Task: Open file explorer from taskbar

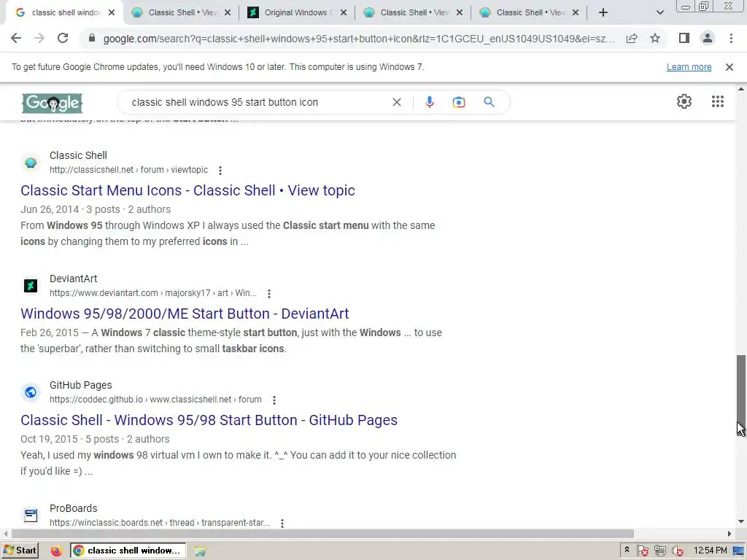Action: pos(200,551)
